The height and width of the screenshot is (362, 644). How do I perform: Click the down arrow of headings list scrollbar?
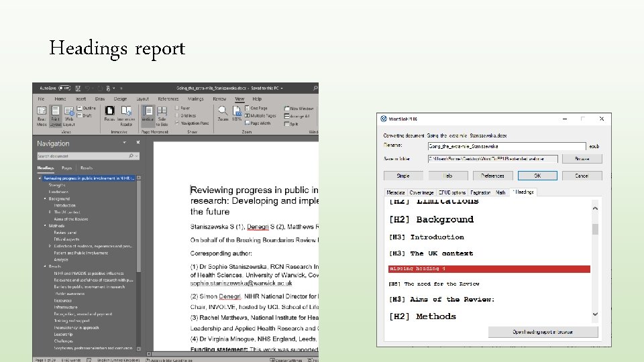pyautogui.click(x=595, y=314)
